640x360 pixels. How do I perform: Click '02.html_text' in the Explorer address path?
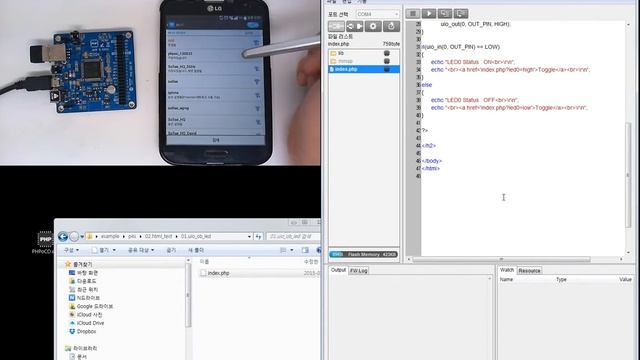click(x=158, y=236)
